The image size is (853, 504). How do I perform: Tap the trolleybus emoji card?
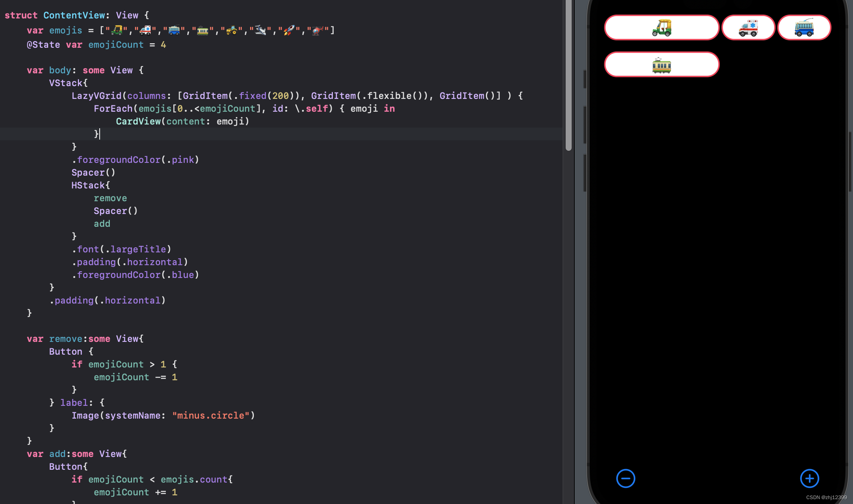tap(804, 27)
